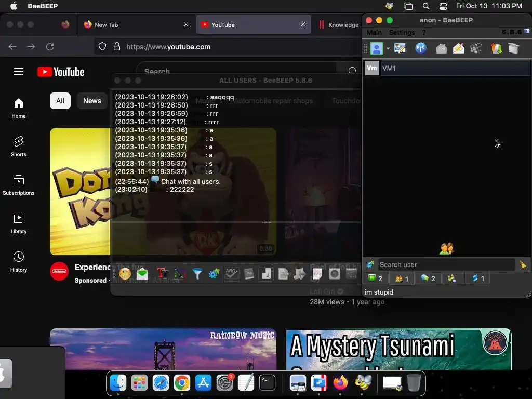Open the Mystery Tsunami video thumbnail
532x399 pixels.
tap(398, 349)
